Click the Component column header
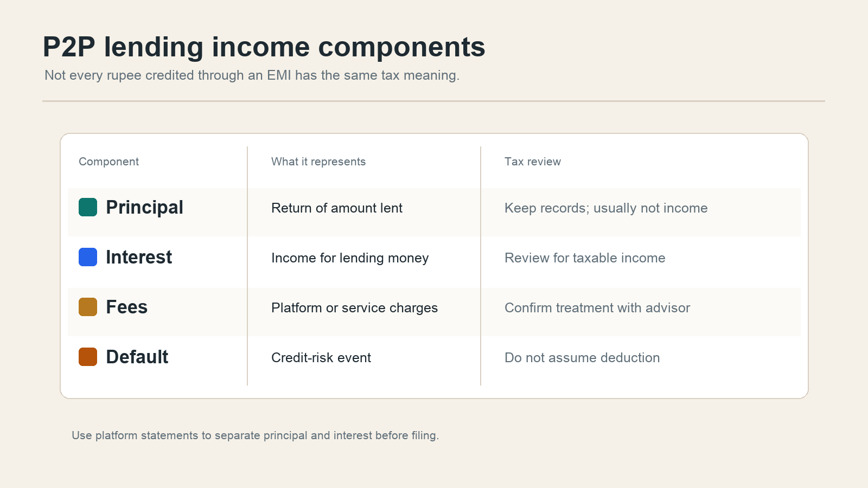The height and width of the screenshot is (488, 868). point(108,162)
